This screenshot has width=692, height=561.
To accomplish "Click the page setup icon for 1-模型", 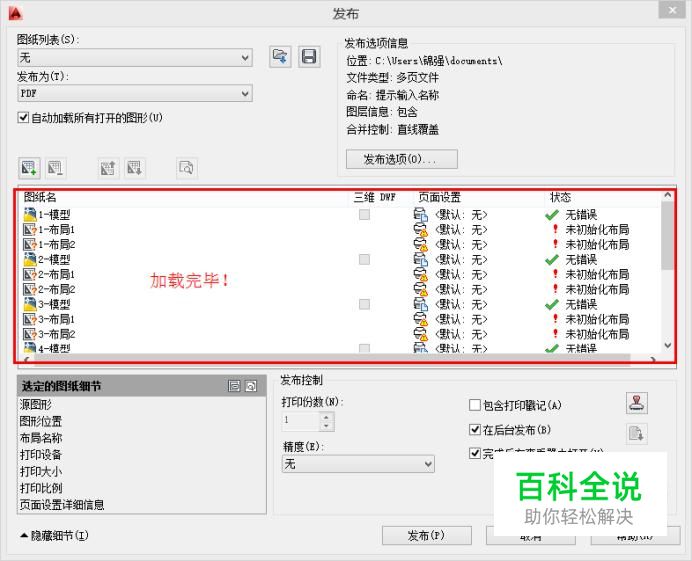I will [421, 215].
